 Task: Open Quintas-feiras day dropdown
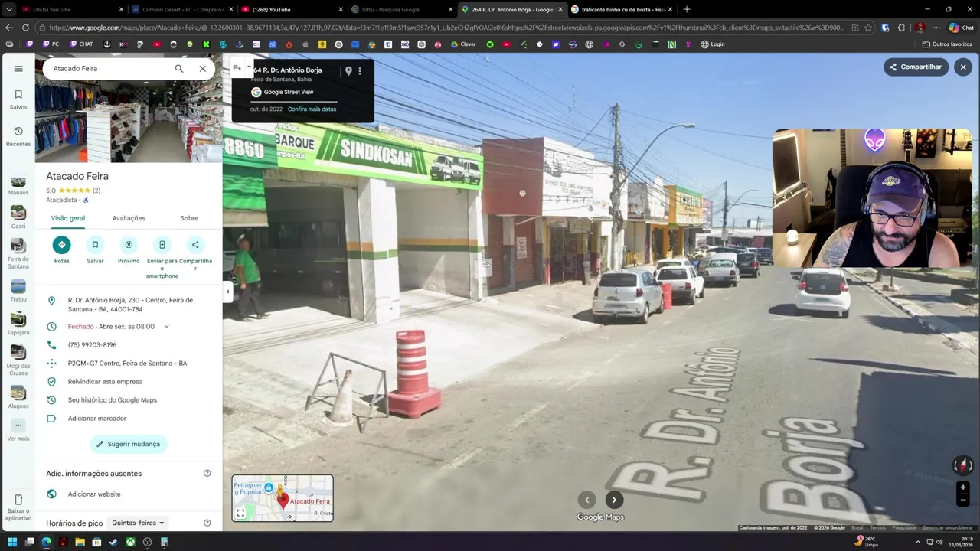click(138, 523)
